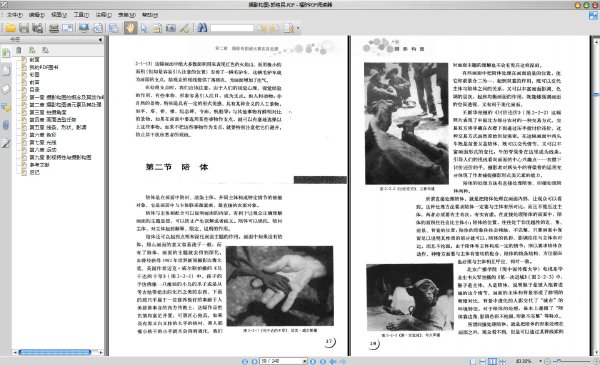Save the document via the floppy disk icon
This screenshot has width=600, height=366.
click(x=24, y=28)
